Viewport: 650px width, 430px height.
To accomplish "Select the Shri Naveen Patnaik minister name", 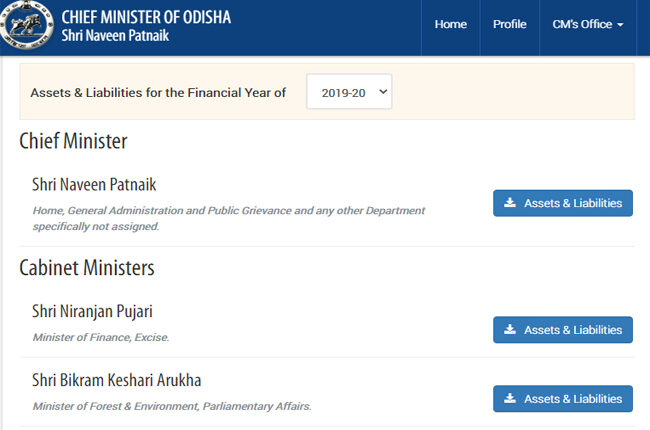I will pos(94,185).
